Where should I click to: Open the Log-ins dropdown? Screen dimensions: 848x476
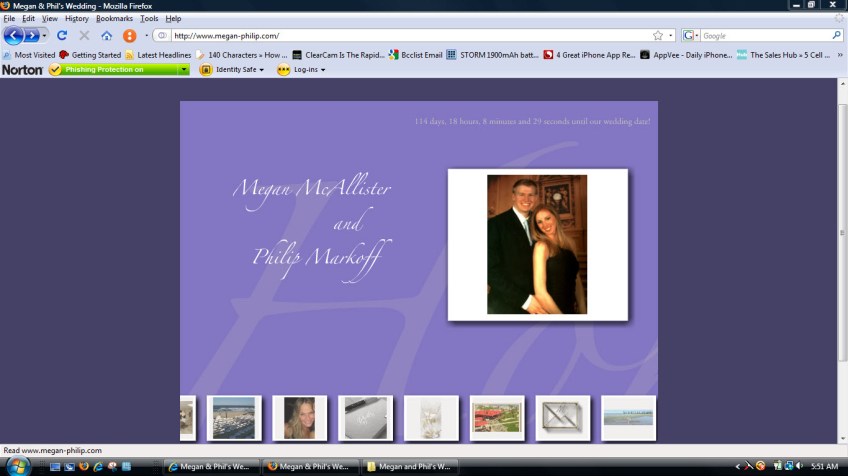302,70
